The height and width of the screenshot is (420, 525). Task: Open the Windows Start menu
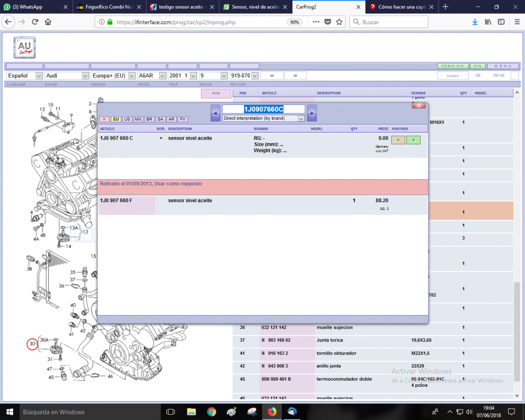coord(9,412)
